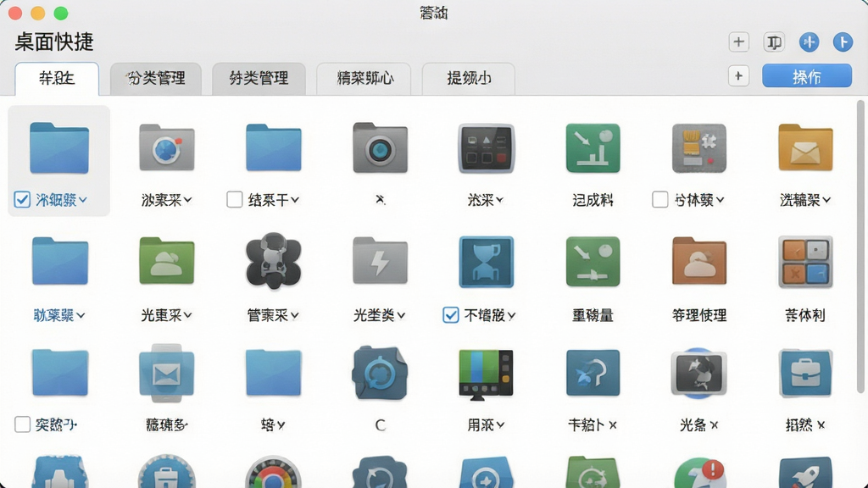Check the box under the puzzle piece icon

pos(659,199)
